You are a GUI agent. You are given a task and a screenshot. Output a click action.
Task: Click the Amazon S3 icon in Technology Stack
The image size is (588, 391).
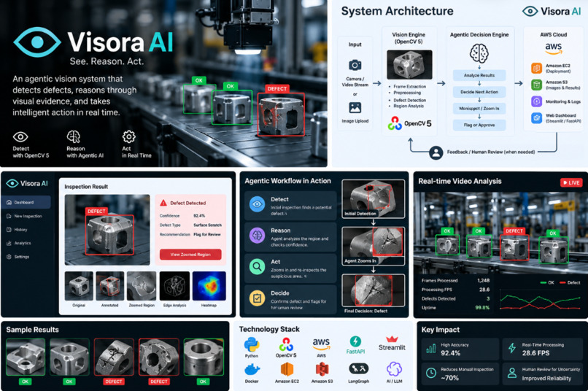tap(322, 369)
